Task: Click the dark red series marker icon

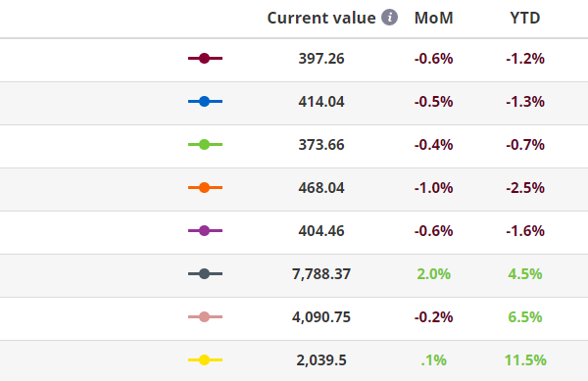Action: click(x=205, y=59)
